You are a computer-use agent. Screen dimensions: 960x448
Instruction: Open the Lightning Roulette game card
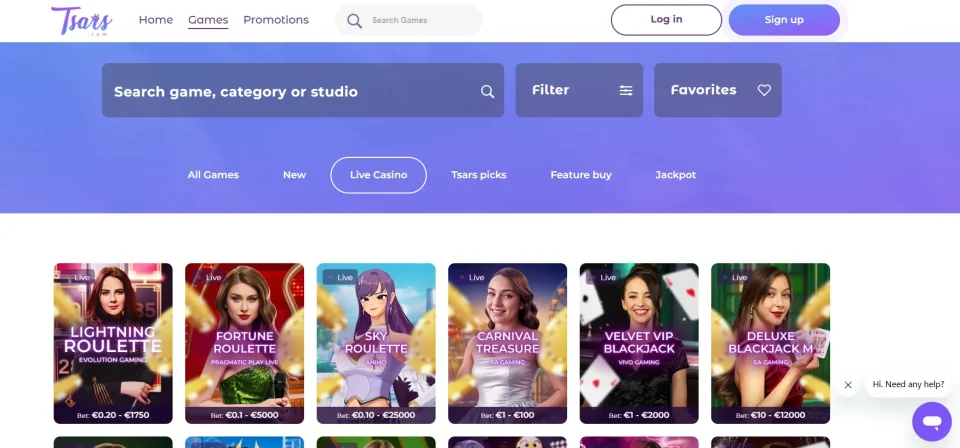click(113, 343)
